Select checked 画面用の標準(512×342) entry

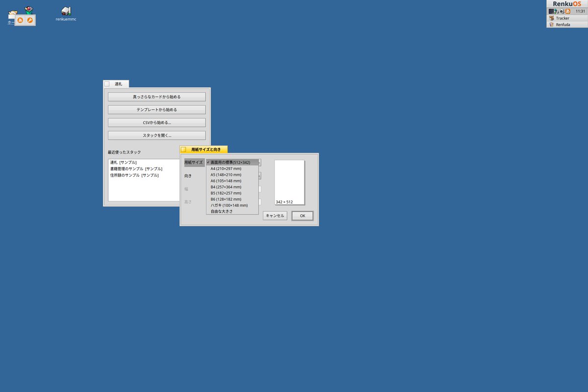click(232, 162)
